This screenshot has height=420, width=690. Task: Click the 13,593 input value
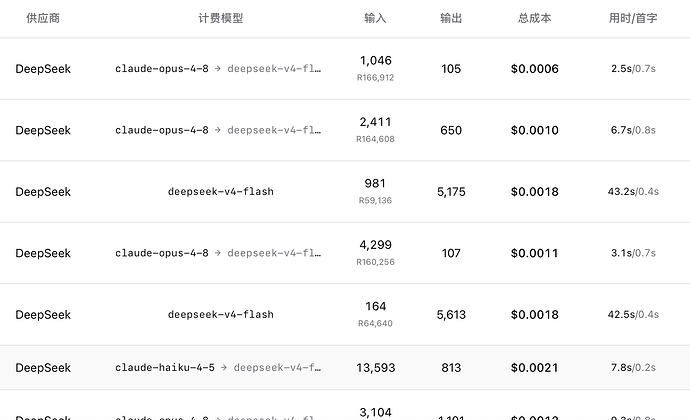pos(375,368)
